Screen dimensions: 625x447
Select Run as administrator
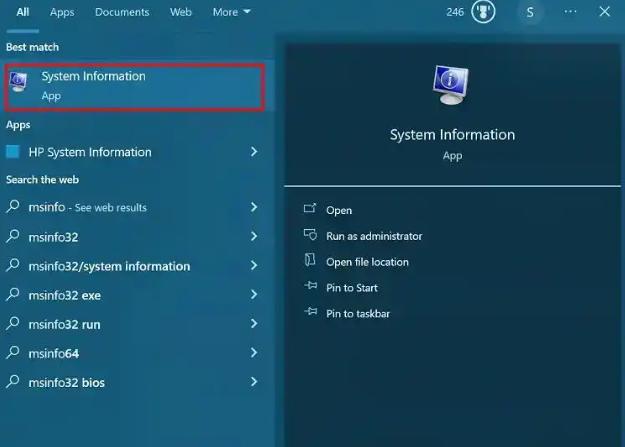374,236
